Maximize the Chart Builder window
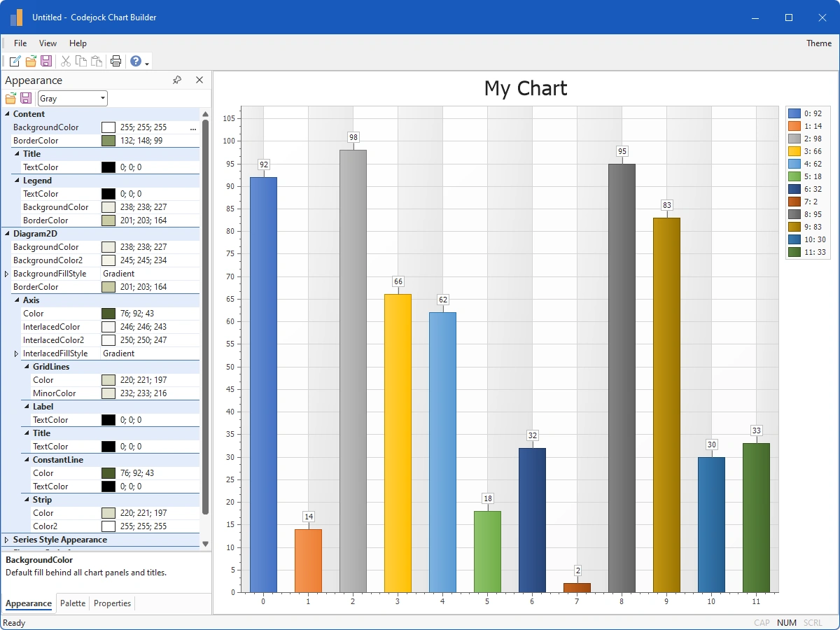840x630 pixels. pos(789,17)
